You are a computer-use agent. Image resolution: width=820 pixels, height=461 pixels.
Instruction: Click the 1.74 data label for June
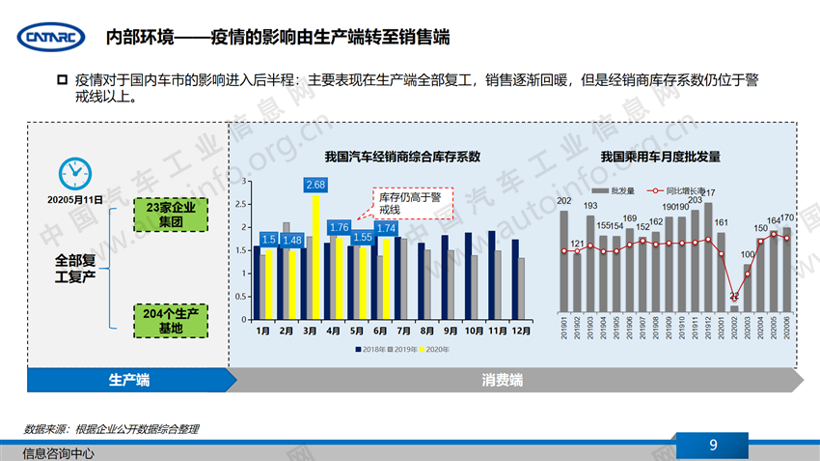[x=388, y=228]
